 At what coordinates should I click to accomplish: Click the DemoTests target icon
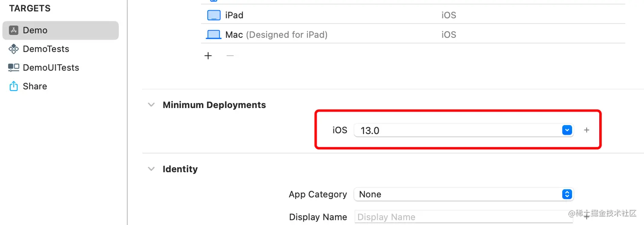[14, 49]
